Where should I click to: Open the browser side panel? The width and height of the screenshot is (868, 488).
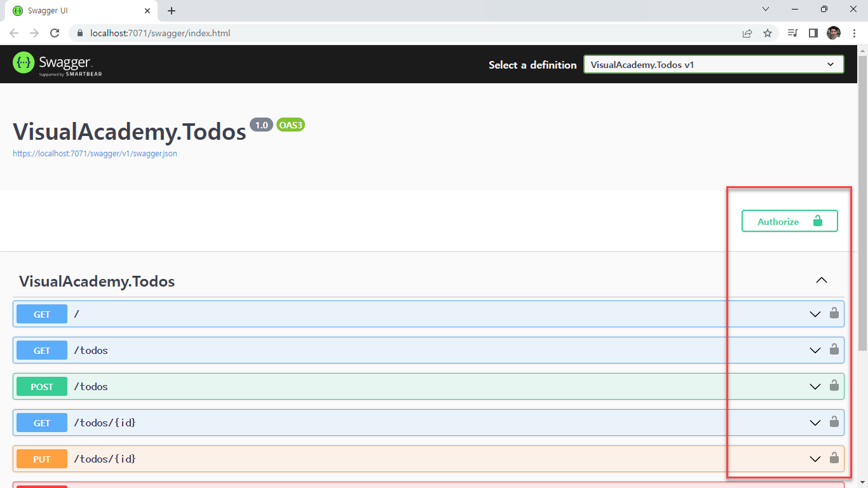pos(813,33)
